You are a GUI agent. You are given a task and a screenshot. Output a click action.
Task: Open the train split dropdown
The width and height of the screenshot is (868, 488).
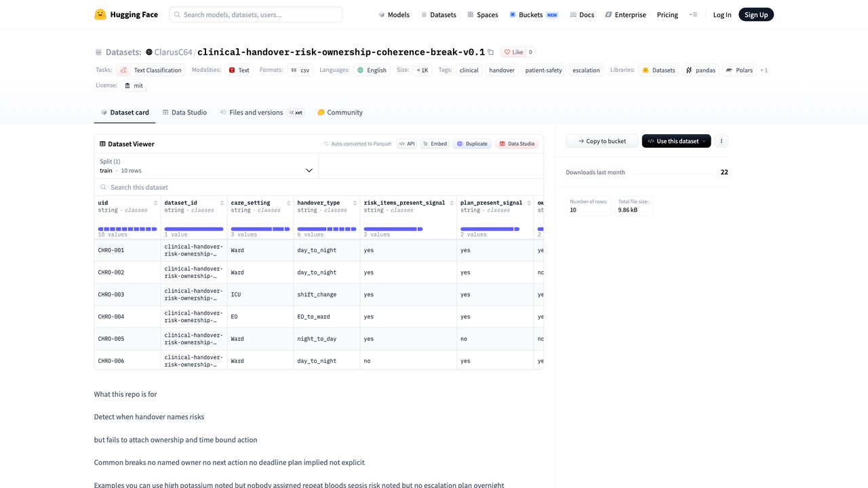[x=206, y=166]
